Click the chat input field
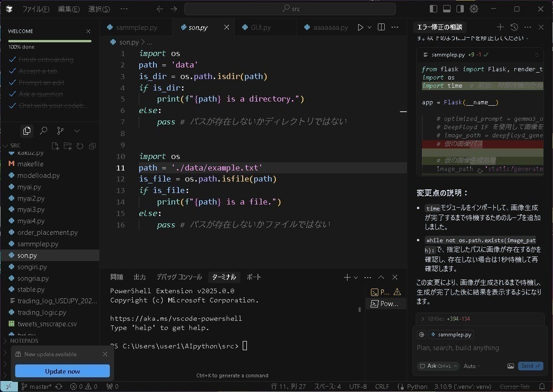Screen dimensions: 553x392 [478, 348]
